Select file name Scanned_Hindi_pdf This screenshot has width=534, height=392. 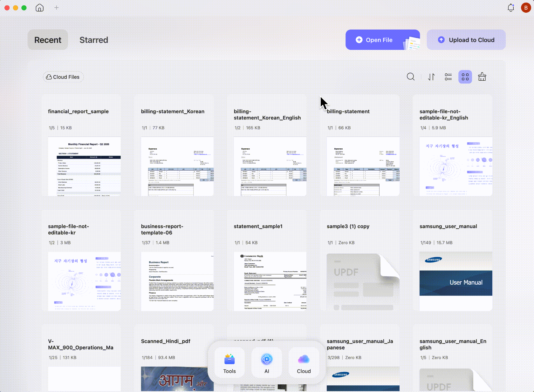click(x=166, y=341)
